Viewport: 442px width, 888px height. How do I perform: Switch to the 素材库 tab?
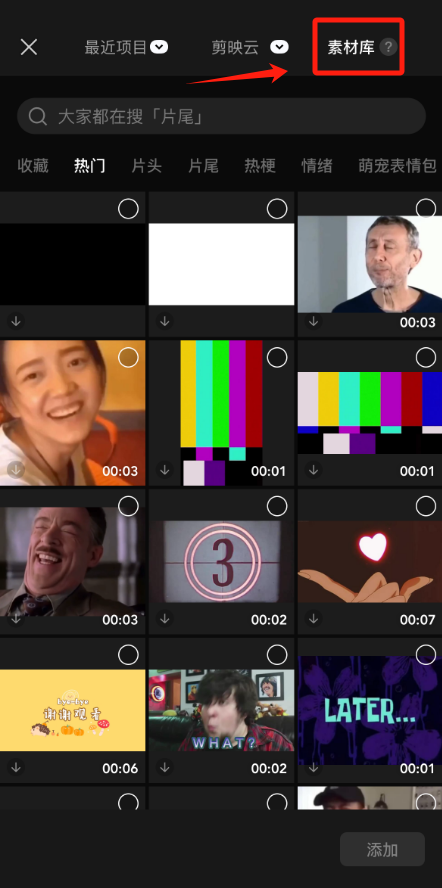[351, 48]
